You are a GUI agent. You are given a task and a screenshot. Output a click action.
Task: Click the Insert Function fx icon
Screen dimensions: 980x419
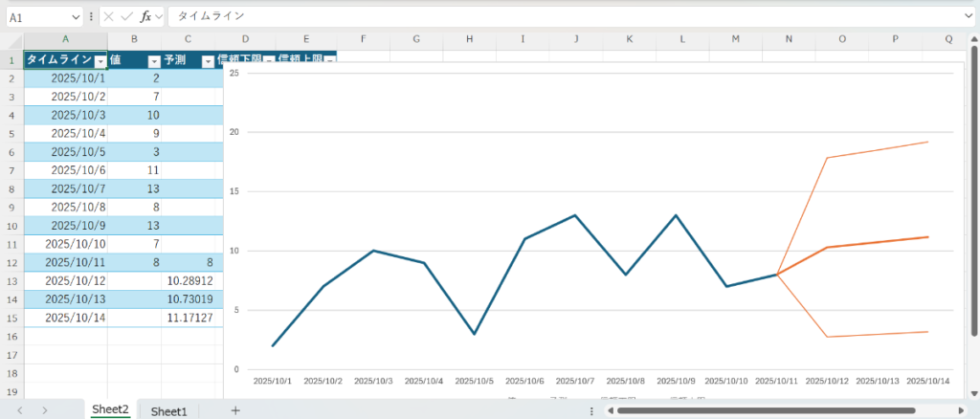pos(145,17)
